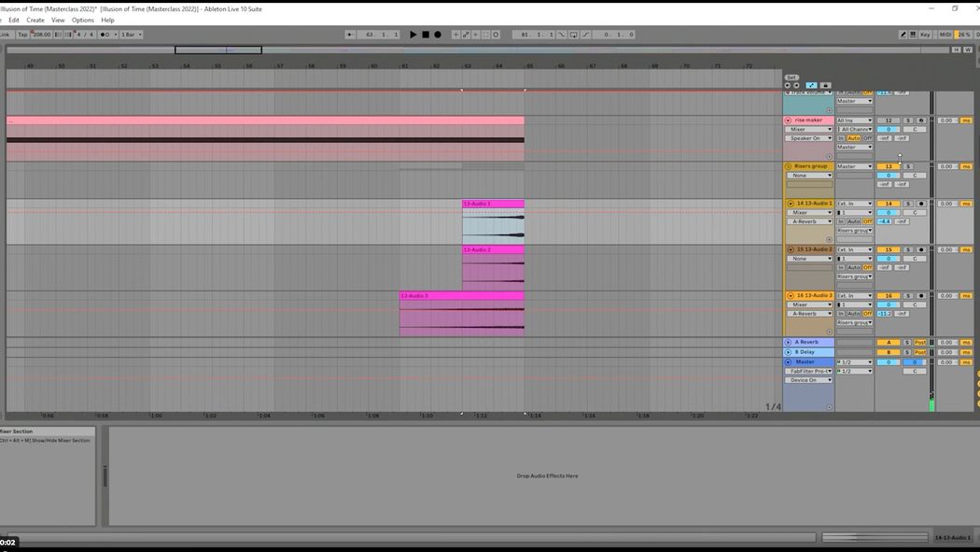Open the Options menu
The width and height of the screenshot is (980, 552).
pos(82,20)
